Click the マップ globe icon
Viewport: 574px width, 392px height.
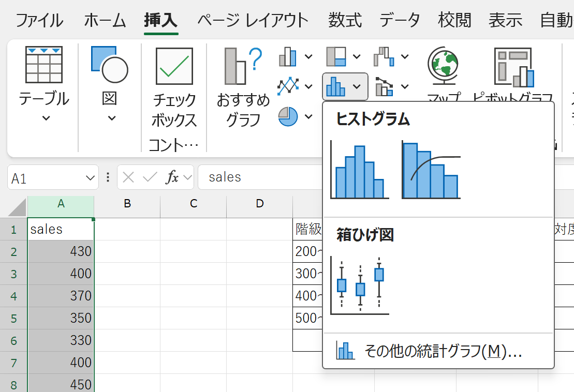[442, 67]
